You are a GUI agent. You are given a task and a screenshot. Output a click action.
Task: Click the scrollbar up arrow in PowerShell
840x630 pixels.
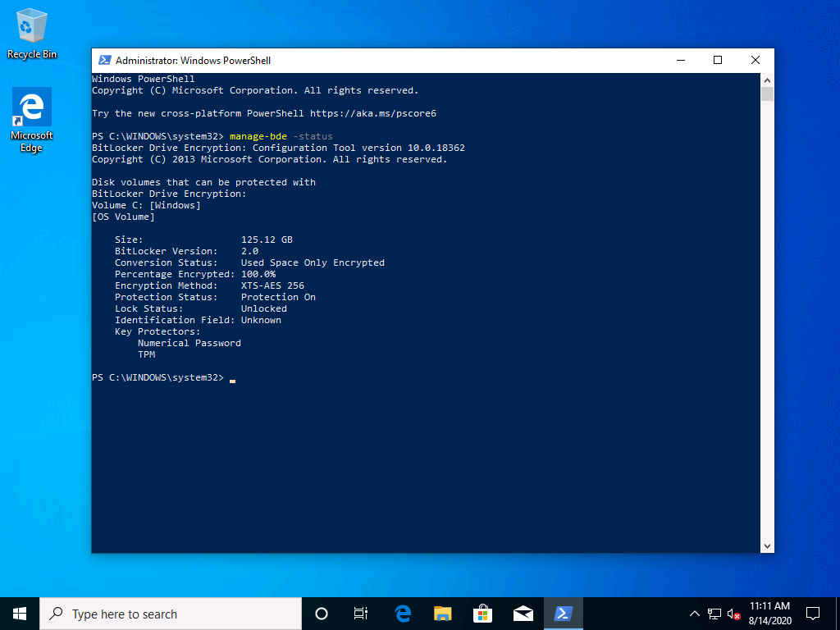767,80
